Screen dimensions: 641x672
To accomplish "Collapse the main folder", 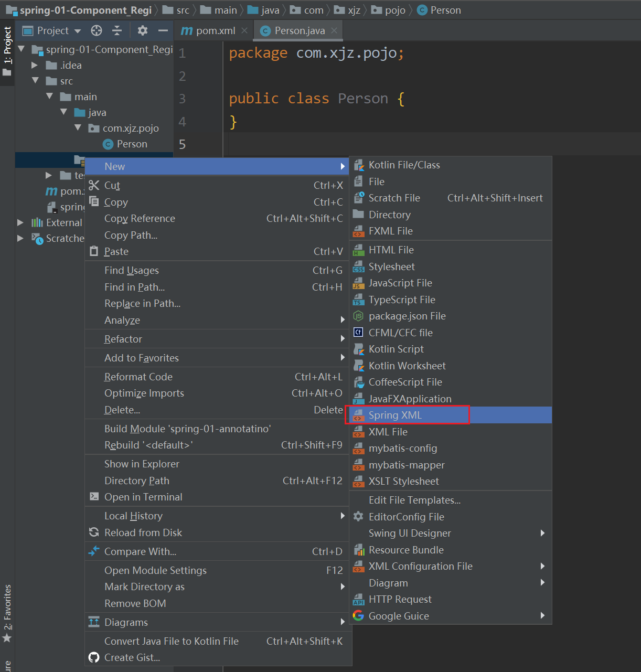I will click(50, 97).
